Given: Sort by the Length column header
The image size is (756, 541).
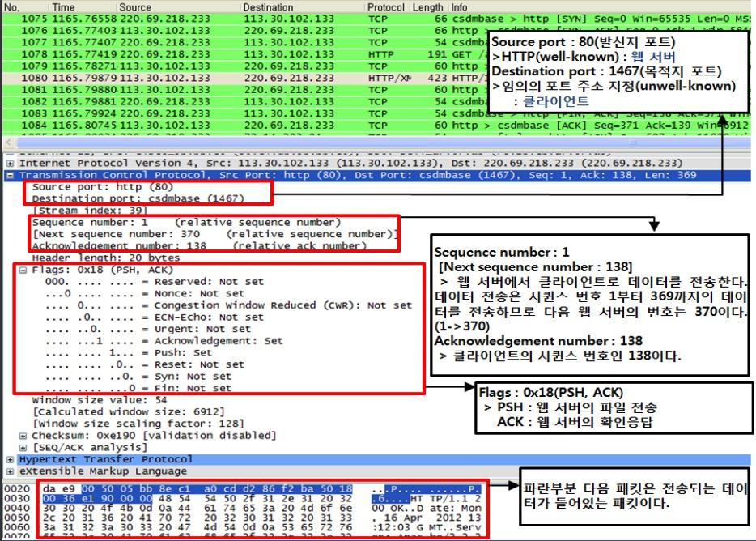Looking at the screenshot, I should coord(428,7).
